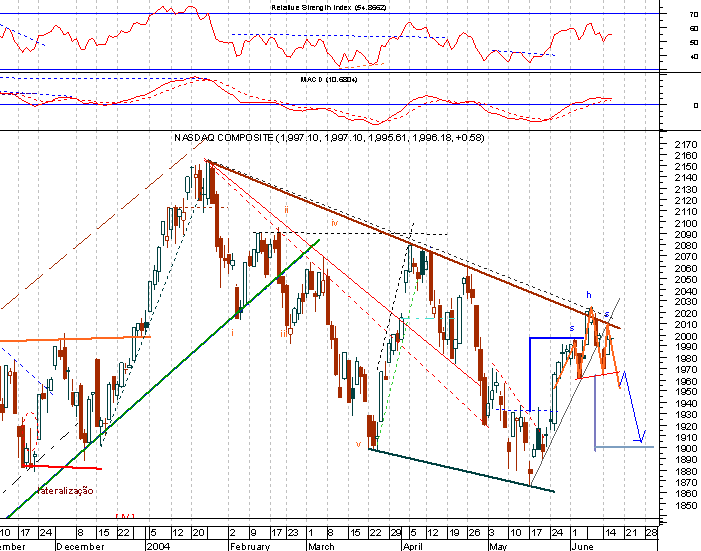The width and height of the screenshot is (701, 551).
Task: Click the date label 26 in April
Action: point(474,533)
